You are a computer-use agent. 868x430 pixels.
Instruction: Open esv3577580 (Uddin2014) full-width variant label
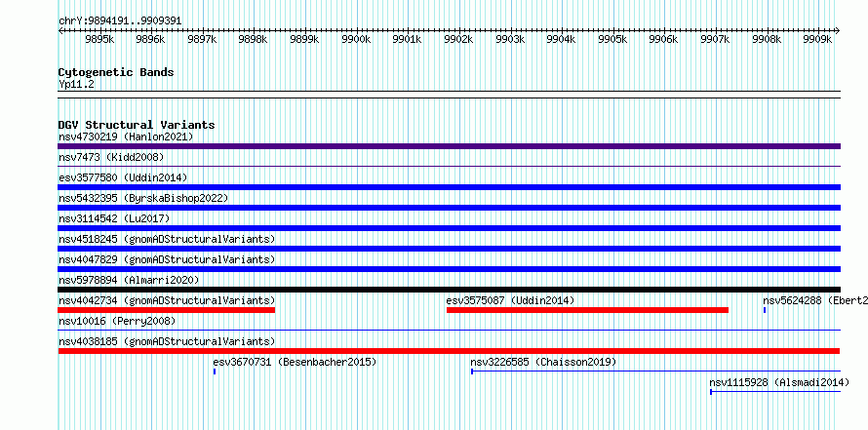123,177
